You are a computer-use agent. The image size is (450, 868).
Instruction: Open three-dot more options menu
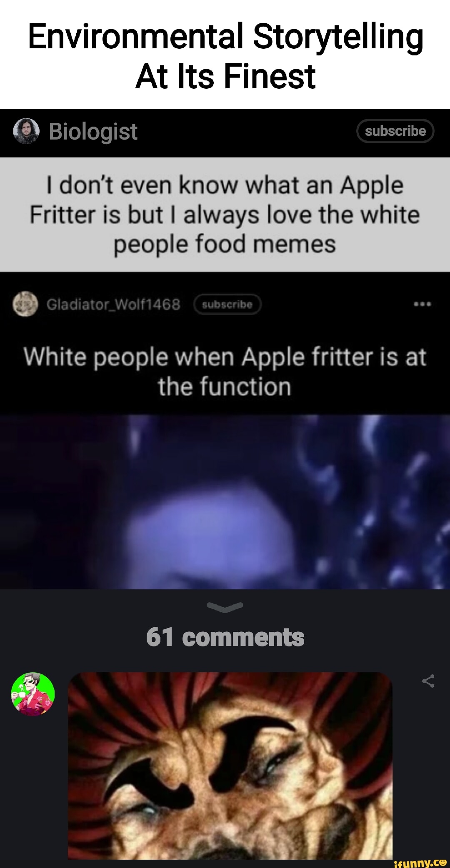[422, 304]
